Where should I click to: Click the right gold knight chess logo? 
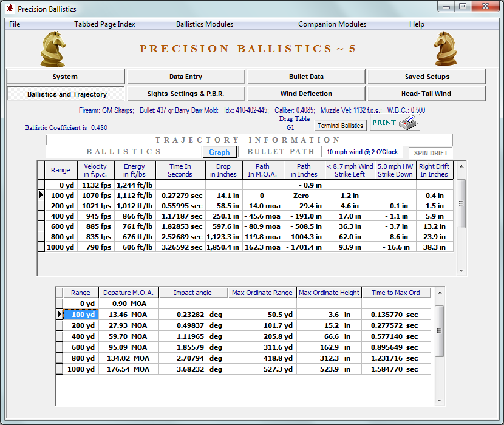click(x=446, y=49)
